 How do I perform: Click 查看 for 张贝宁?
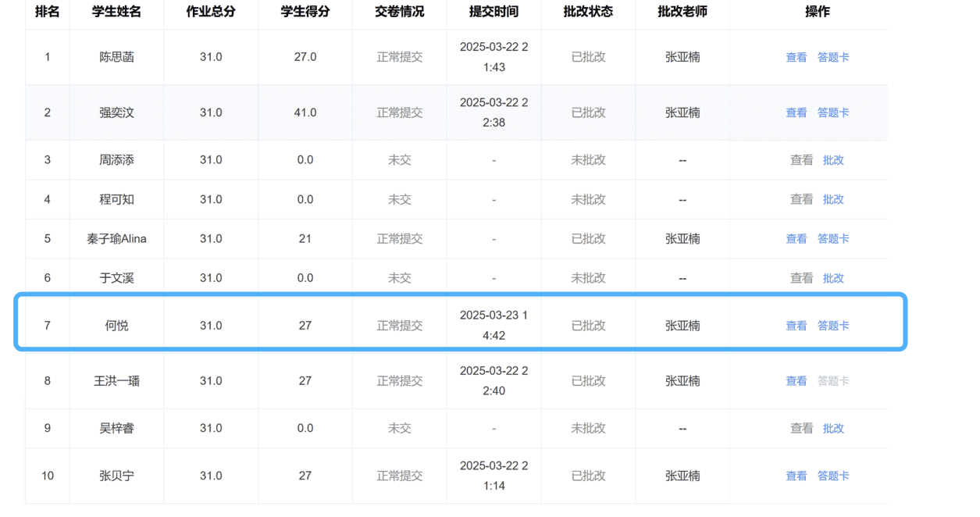click(796, 476)
